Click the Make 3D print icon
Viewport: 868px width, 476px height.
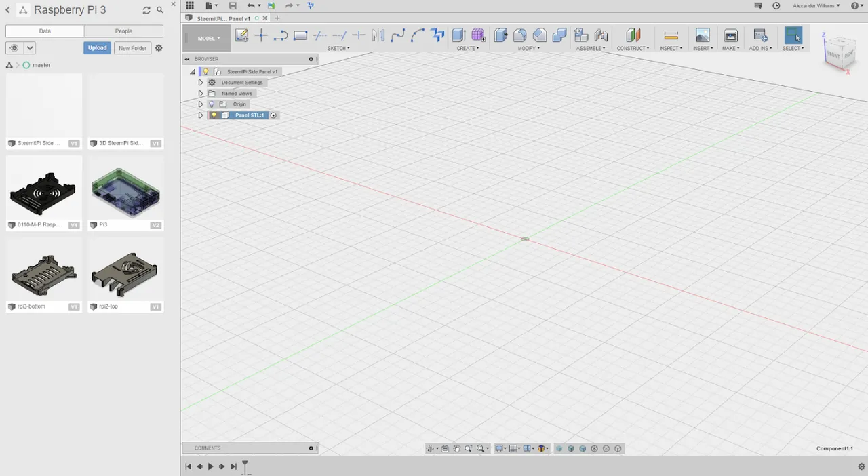[730, 35]
